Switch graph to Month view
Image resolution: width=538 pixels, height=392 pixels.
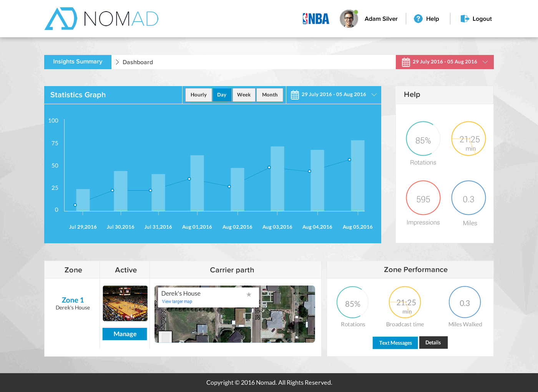point(270,95)
